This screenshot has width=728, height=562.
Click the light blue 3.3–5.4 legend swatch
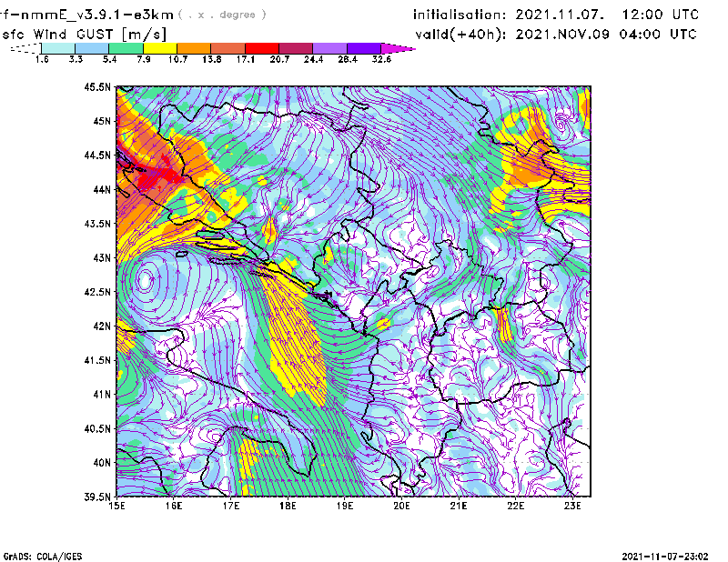[x=92, y=48]
